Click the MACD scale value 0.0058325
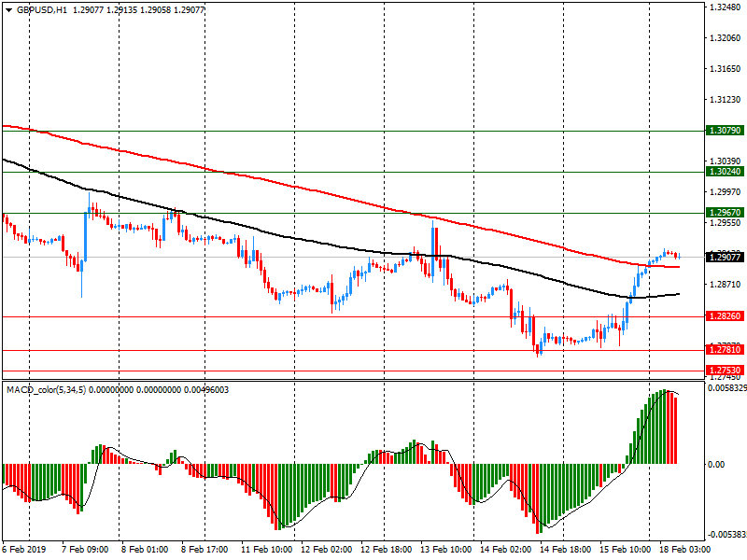This screenshot has width=747, height=560. click(726, 387)
